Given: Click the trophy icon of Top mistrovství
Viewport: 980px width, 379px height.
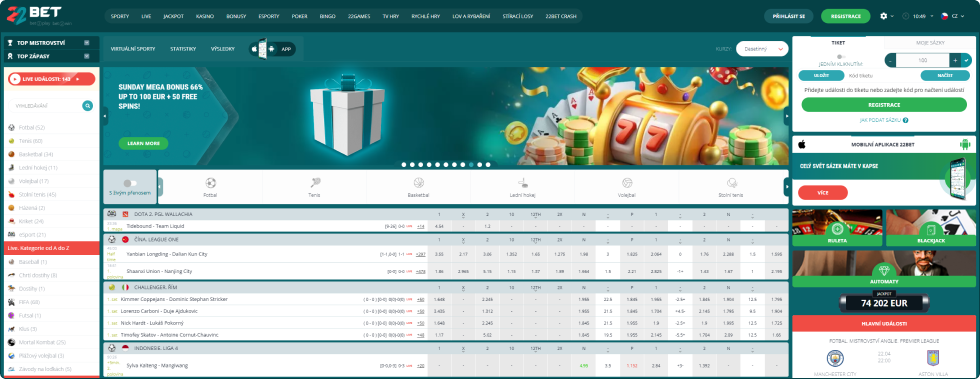Looking at the screenshot, I should coord(11,43).
